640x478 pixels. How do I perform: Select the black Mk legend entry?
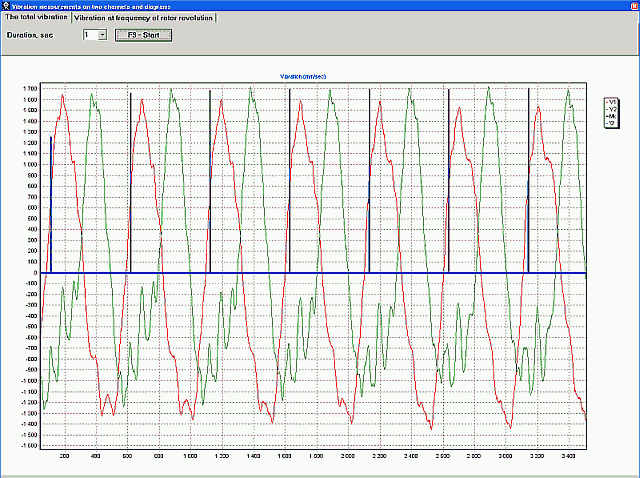pyautogui.click(x=611, y=116)
